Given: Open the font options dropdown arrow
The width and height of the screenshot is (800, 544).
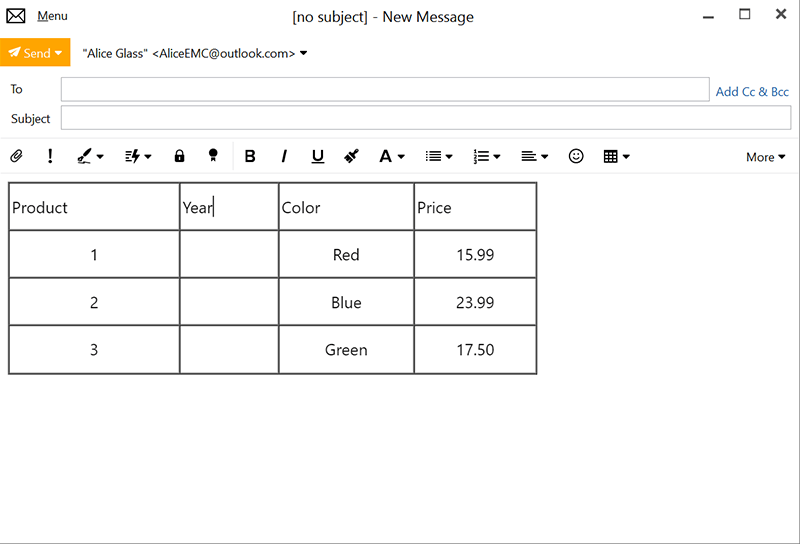Looking at the screenshot, I should coord(401,157).
